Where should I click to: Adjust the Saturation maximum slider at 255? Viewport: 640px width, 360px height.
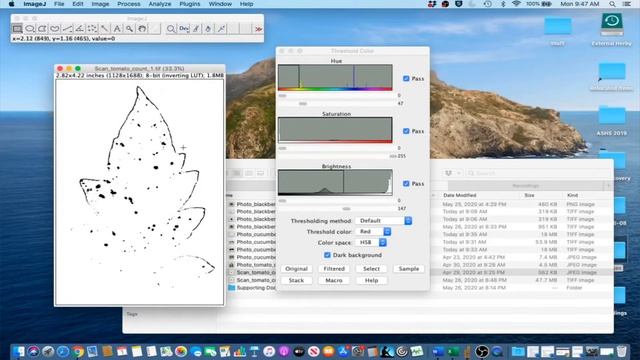coord(393,156)
